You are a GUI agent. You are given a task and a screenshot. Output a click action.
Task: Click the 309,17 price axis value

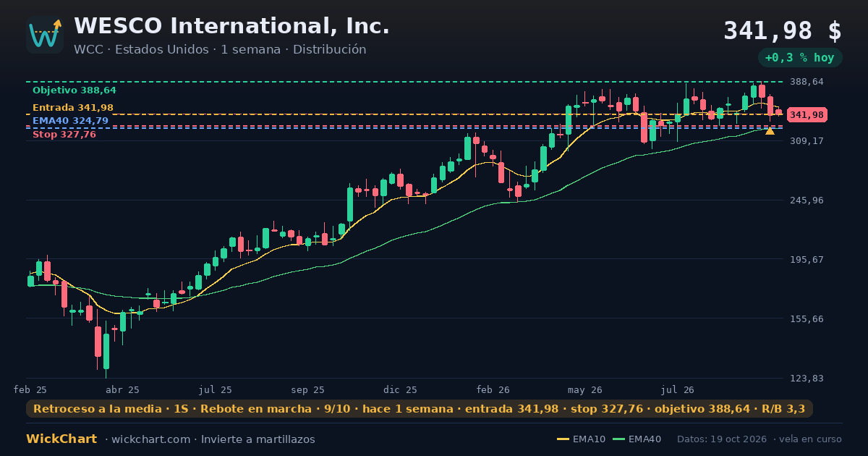(x=807, y=140)
